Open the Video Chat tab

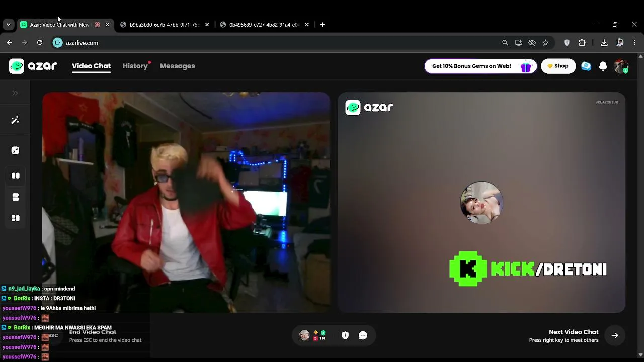click(x=91, y=66)
